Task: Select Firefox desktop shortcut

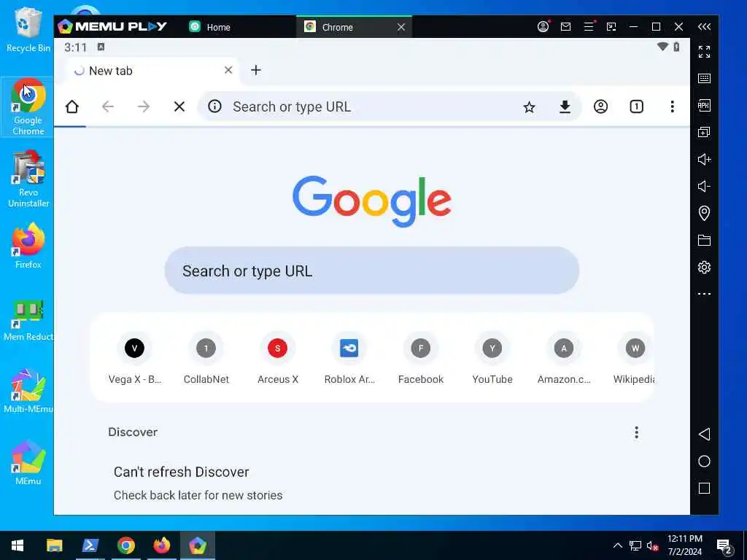Action: pos(28,246)
